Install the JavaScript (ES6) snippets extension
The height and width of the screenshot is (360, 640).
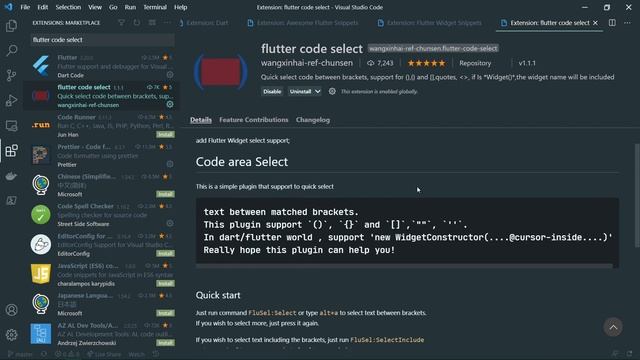click(x=165, y=283)
